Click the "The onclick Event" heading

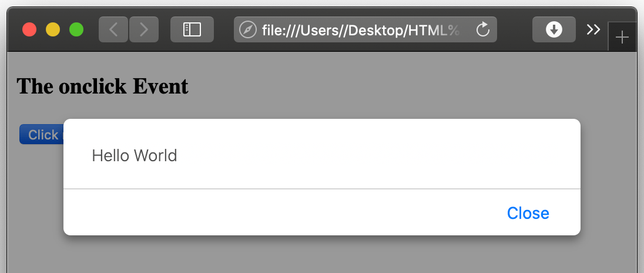[102, 86]
